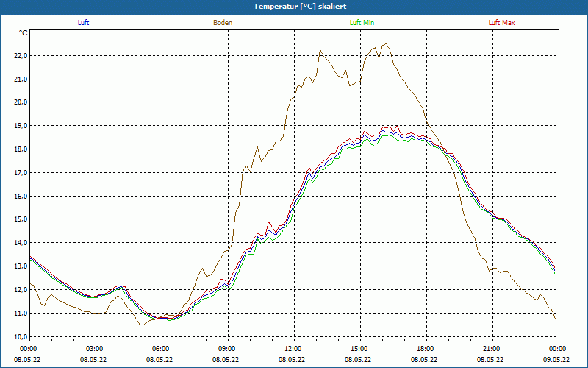Click the 17,0 y-axis value

(x=21, y=173)
